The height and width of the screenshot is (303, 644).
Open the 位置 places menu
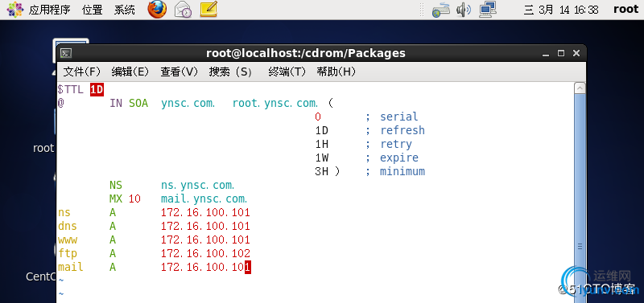(92, 10)
